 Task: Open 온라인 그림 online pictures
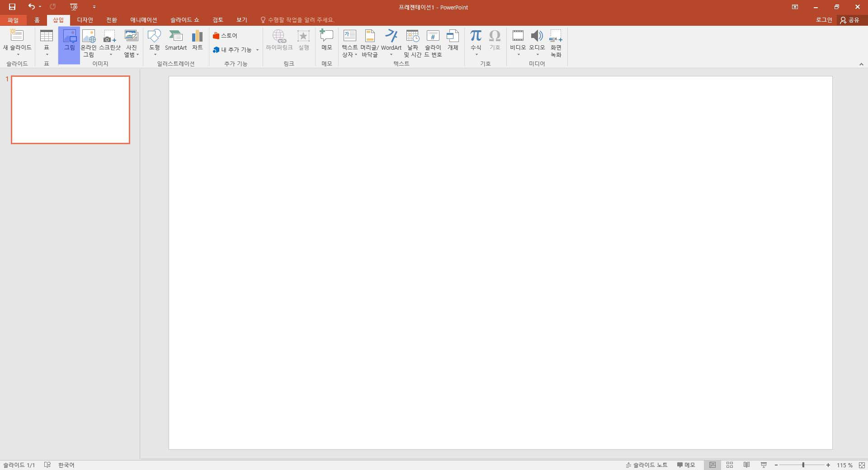click(89, 43)
